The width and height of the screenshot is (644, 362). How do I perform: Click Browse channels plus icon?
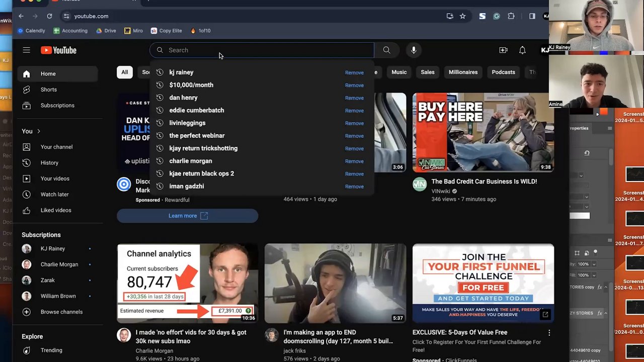tap(27, 312)
